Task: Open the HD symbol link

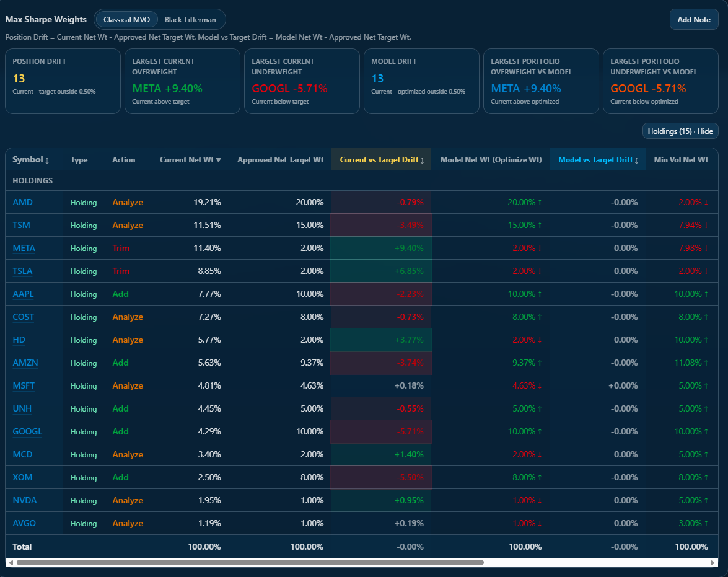Action: (x=19, y=340)
